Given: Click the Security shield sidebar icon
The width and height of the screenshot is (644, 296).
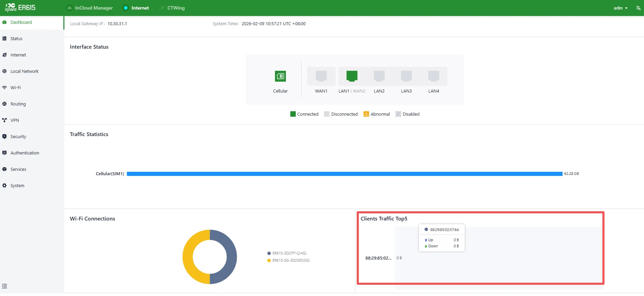Looking at the screenshot, I should pyautogui.click(x=4, y=136).
